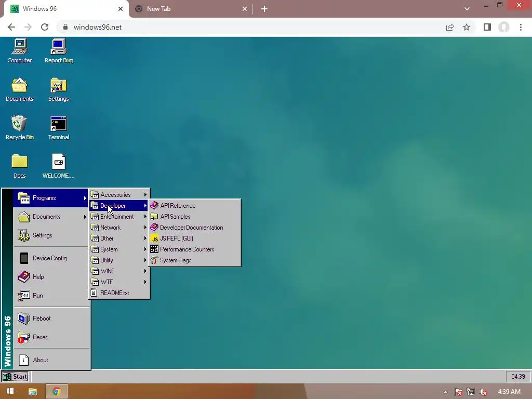The image size is (532, 399).
Task: Expand the System submenu arrow
Action: 145,249
